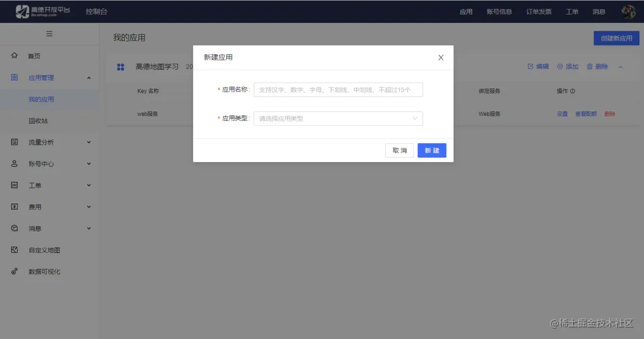
Task: Focus the 应用名称 input field
Action: (x=338, y=90)
